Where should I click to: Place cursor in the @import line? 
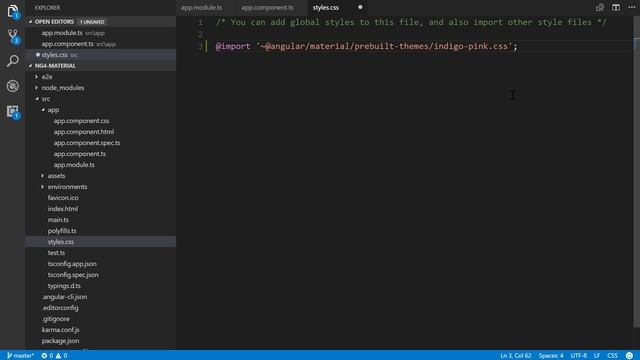coord(366,46)
